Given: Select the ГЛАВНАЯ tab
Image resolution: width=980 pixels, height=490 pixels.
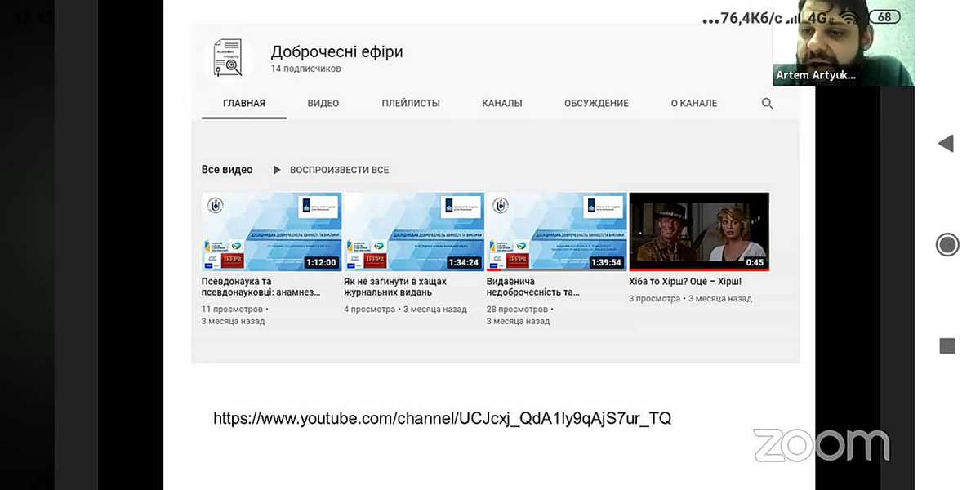Looking at the screenshot, I should [x=244, y=104].
